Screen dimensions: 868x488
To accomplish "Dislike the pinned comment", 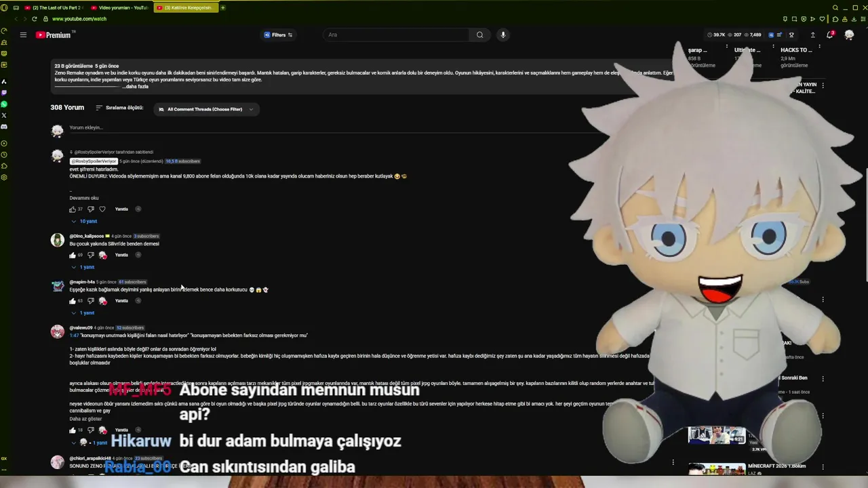I will (90, 209).
